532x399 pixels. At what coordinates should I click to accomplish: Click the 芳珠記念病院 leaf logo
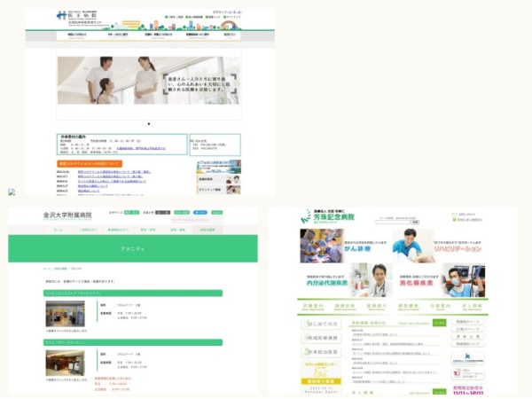coord(307,216)
